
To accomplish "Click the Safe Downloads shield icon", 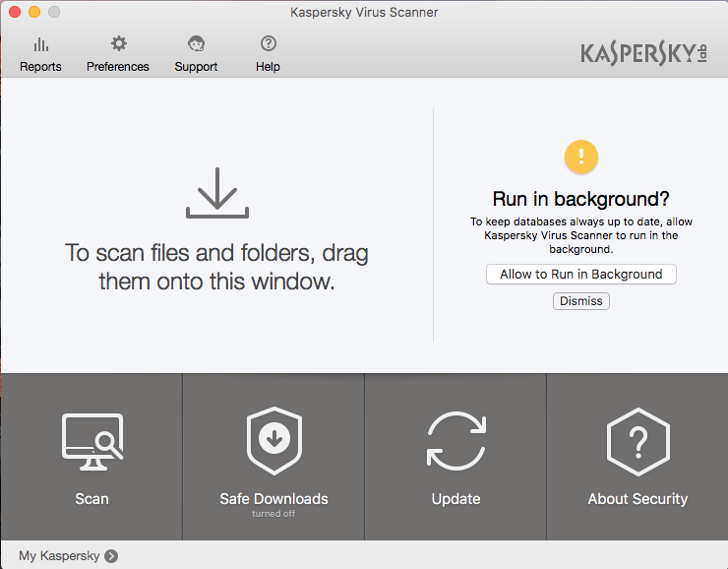I will [x=273, y=441].
